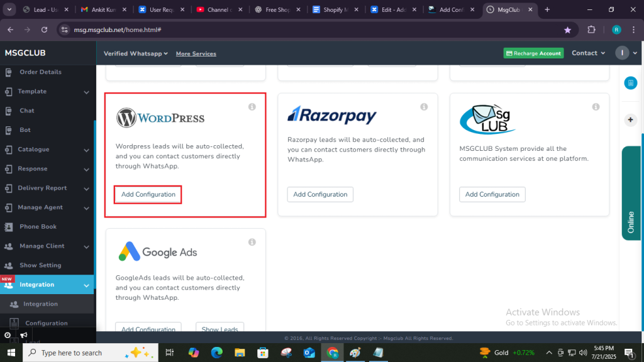
Task: Open a new browser tab
Action: point(547,9)
